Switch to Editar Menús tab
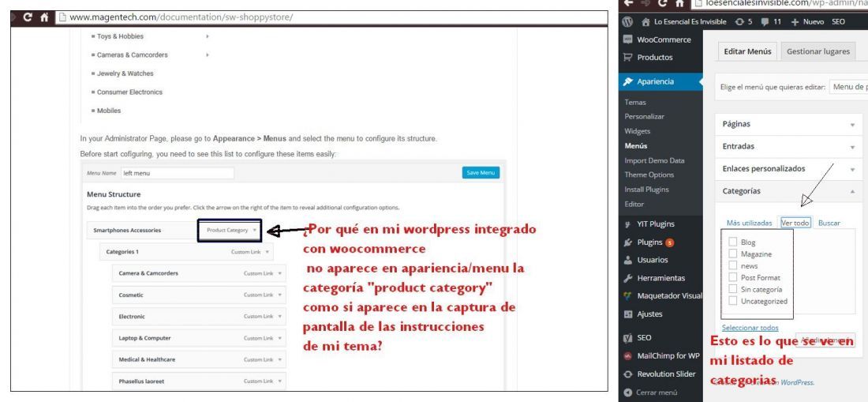This screenshot has width=868, height=402. point(747,51)
